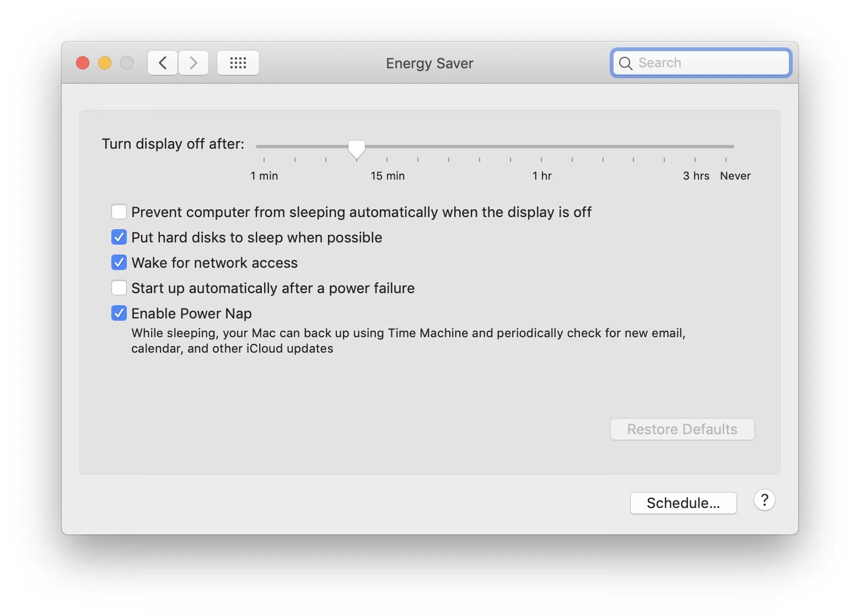Open help with the question mark button

pos(765,500)
